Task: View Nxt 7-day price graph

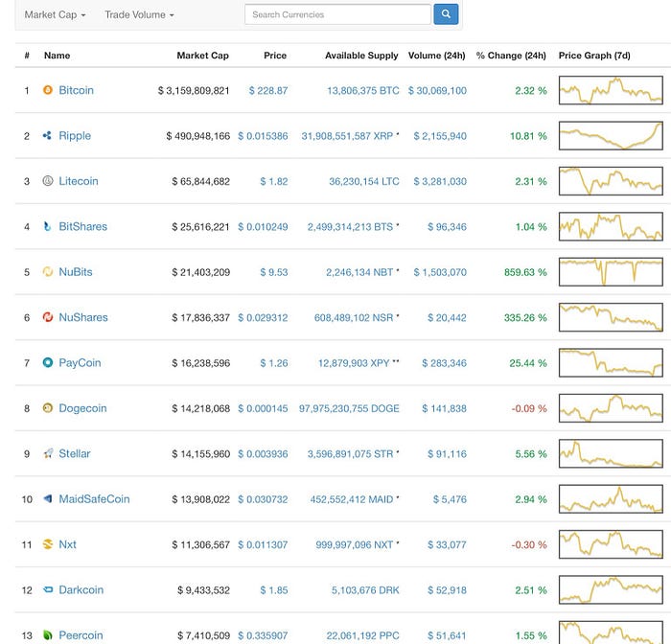Action: click(x=611, y=544)
